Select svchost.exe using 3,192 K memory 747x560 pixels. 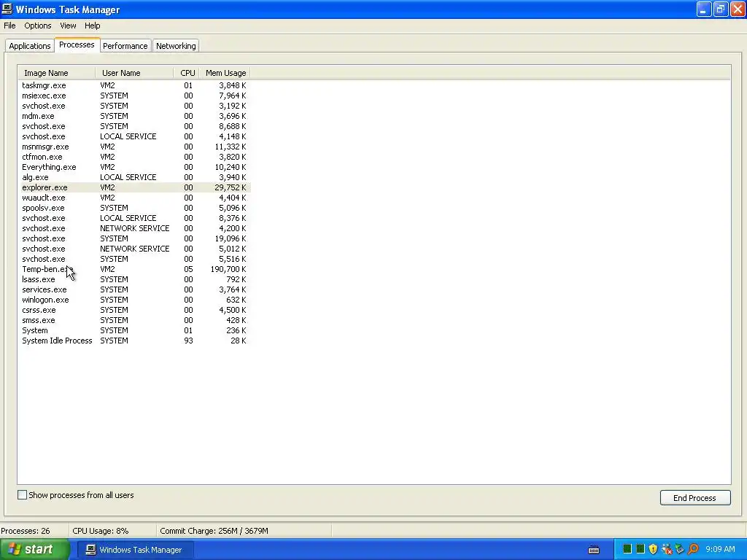coord(134,106)
